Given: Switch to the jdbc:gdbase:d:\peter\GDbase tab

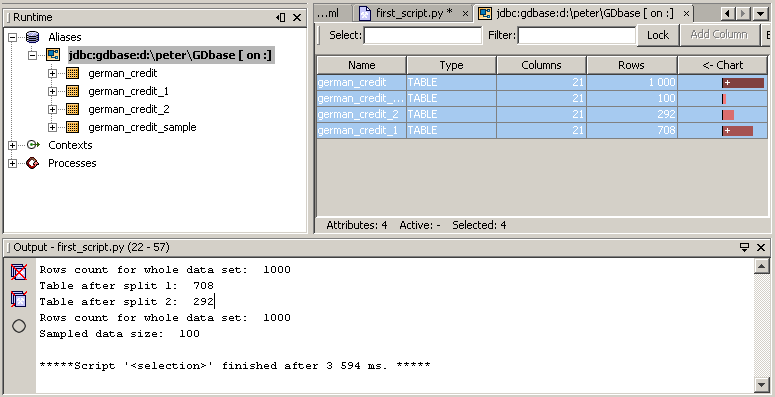Looking at the screenshot, I should click(x=584, y=13).
